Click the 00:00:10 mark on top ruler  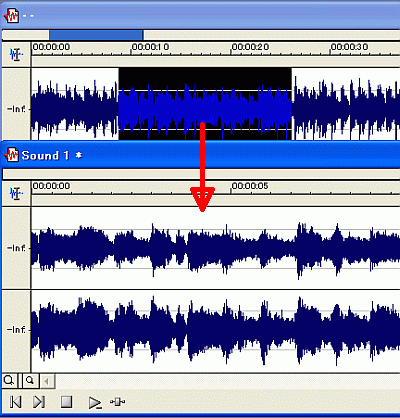click(150, 47)
